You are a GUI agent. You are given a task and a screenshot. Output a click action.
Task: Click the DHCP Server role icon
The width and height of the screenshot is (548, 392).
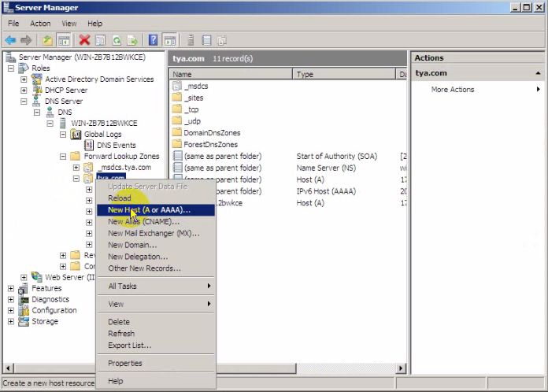click(x=37, y=91)
